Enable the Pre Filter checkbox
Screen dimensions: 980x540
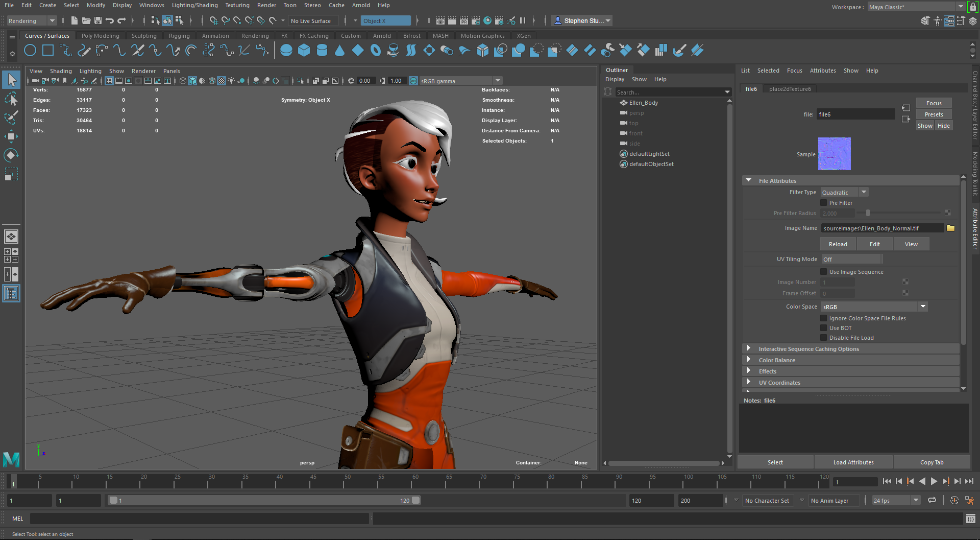tap(823, 202)
